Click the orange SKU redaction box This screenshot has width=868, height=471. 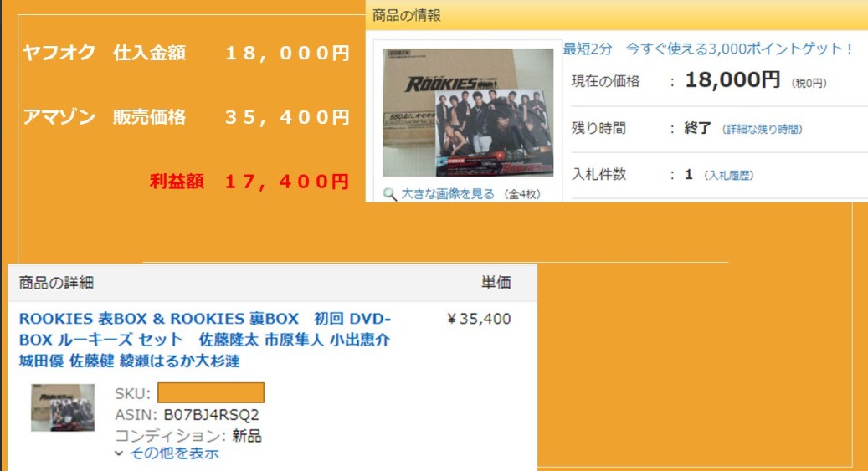[211, 393]
